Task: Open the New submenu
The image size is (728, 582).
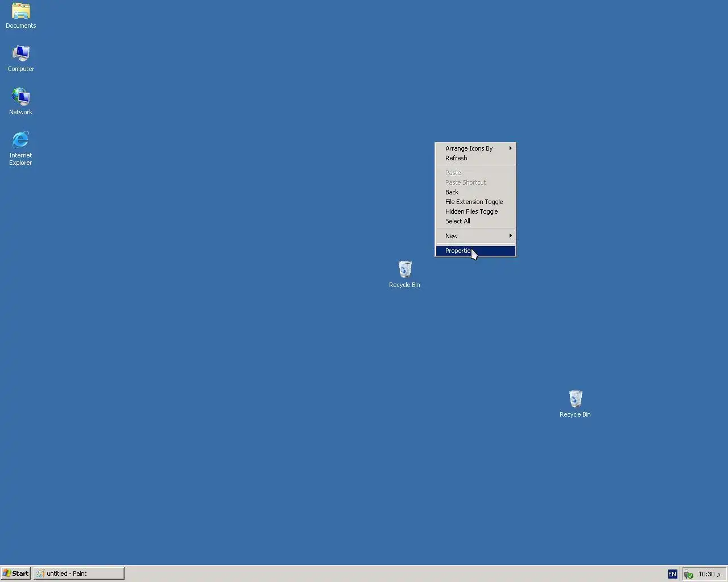Action: point(475,236)
